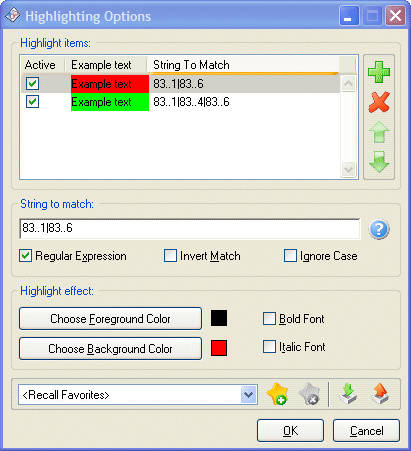This screenshot has height=451, width=411.
Task: Add current highlight to favorites star icon
Action: [x=277, y=394]
